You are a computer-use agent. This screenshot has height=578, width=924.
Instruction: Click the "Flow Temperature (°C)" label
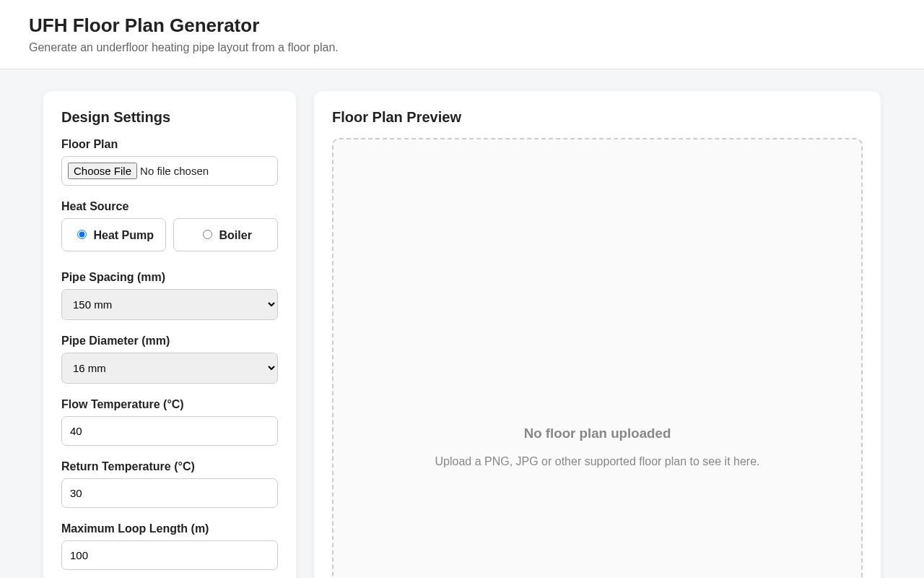tap(123, 405)
